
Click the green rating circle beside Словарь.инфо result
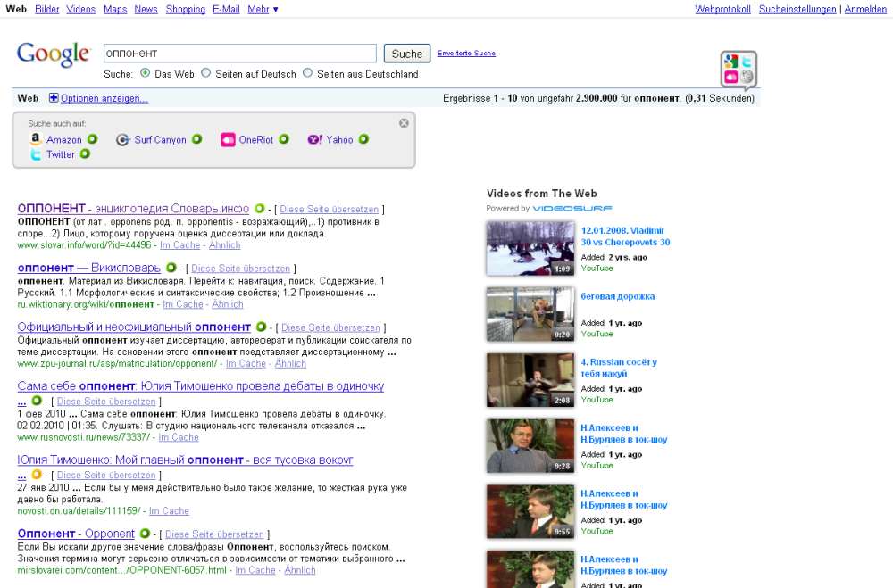coord(259,208)
